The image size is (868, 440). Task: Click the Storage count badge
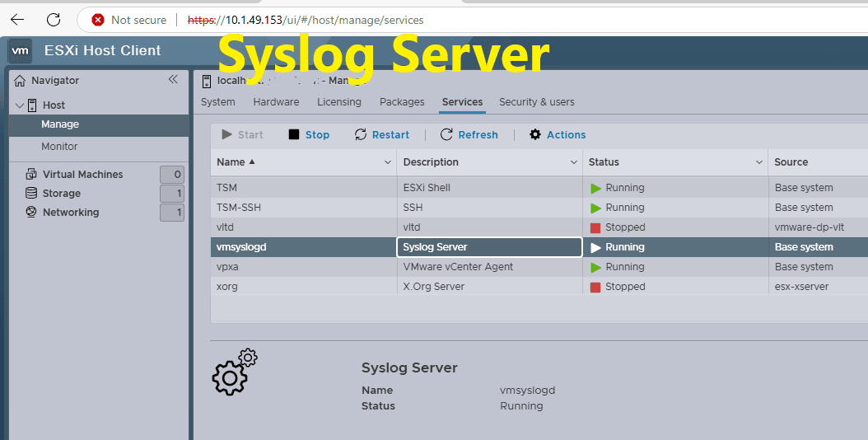point(172,194)
